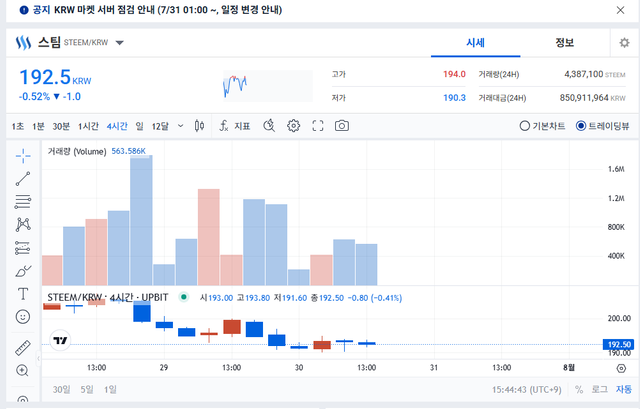This screenshot has height=409, width=640.
Task: Click the 190.3 low price value
Action: point(454,98)
